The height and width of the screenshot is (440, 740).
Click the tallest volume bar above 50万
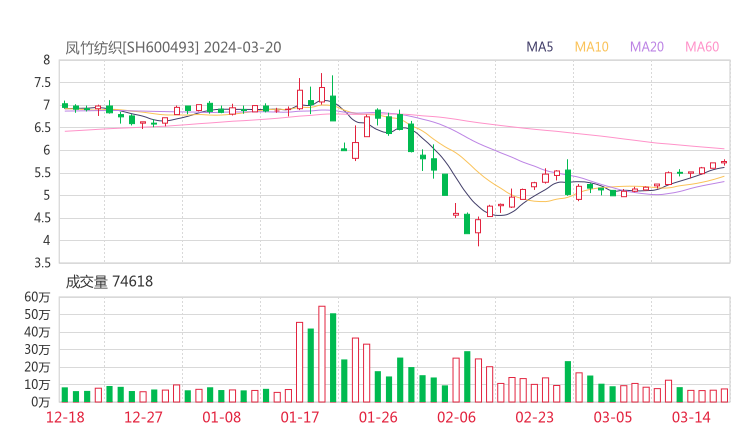pyautogui.click(x=322, y=354)
